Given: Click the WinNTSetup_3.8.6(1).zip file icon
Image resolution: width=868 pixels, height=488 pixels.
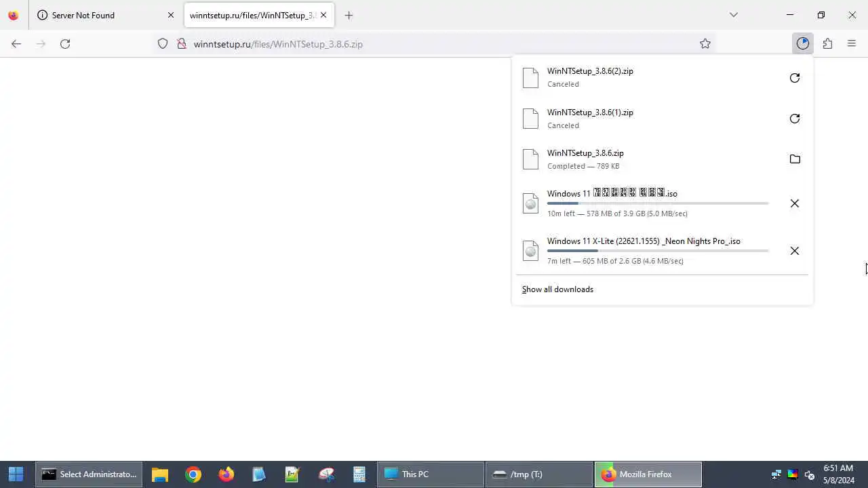Looking at the screenshot, I should pos(531,119).
